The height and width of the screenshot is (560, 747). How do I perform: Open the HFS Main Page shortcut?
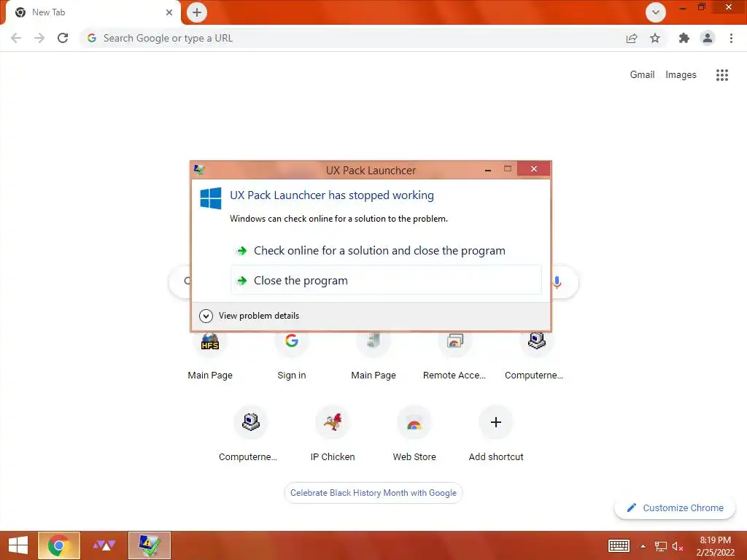210,355
